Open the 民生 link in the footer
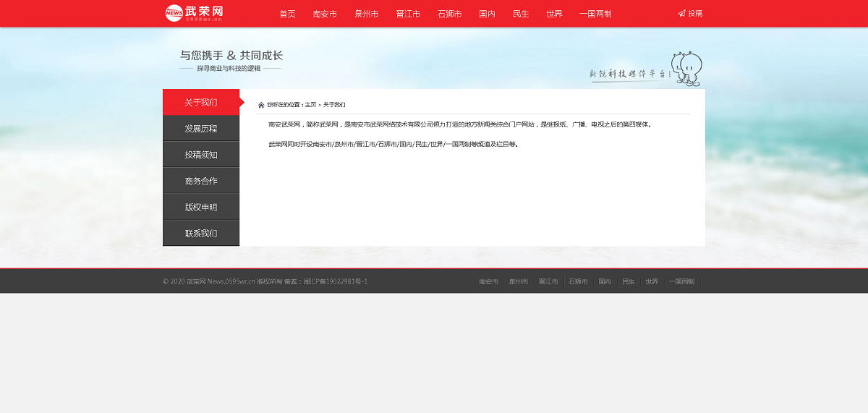This screenshot has height=413, width=868. [628, 281]
